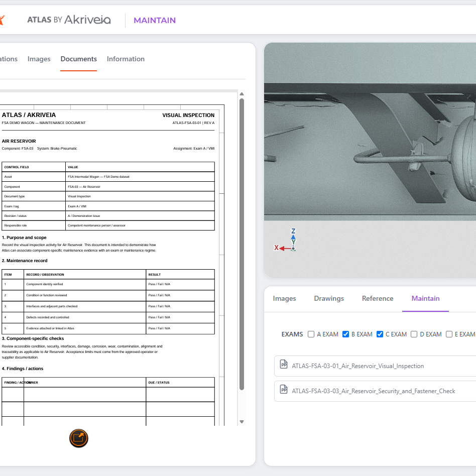
Task: Click the MAINTAIN header link
Action: pyautogui.click(x=155, y=21)
